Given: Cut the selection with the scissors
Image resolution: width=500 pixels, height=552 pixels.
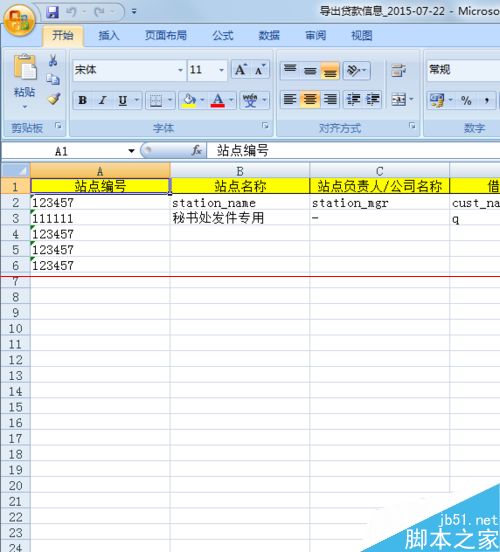Looking at the screenshot, I should click(53, 61).
